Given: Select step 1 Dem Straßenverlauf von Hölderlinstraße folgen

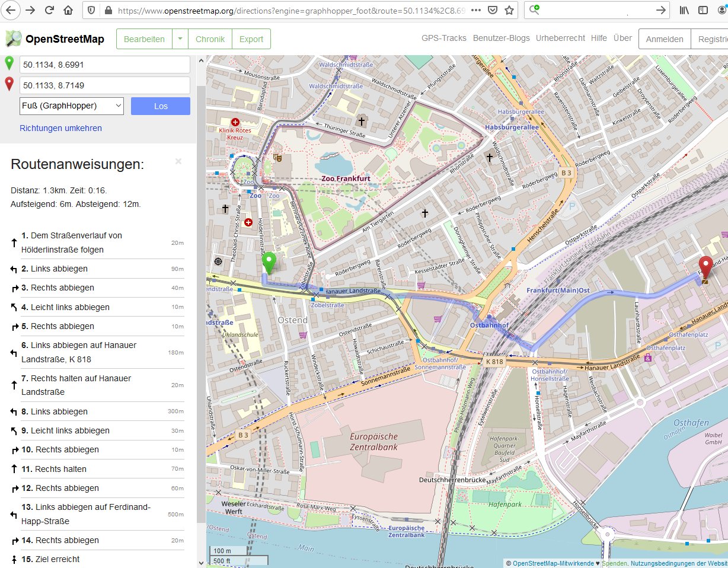Looking at the screenshot, I should point(98,242).
